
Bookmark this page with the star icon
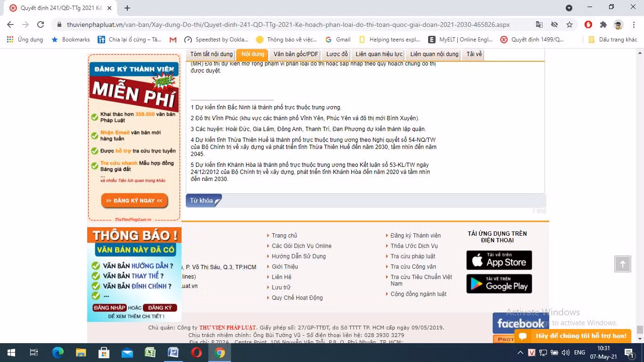(x=570, y=25)
